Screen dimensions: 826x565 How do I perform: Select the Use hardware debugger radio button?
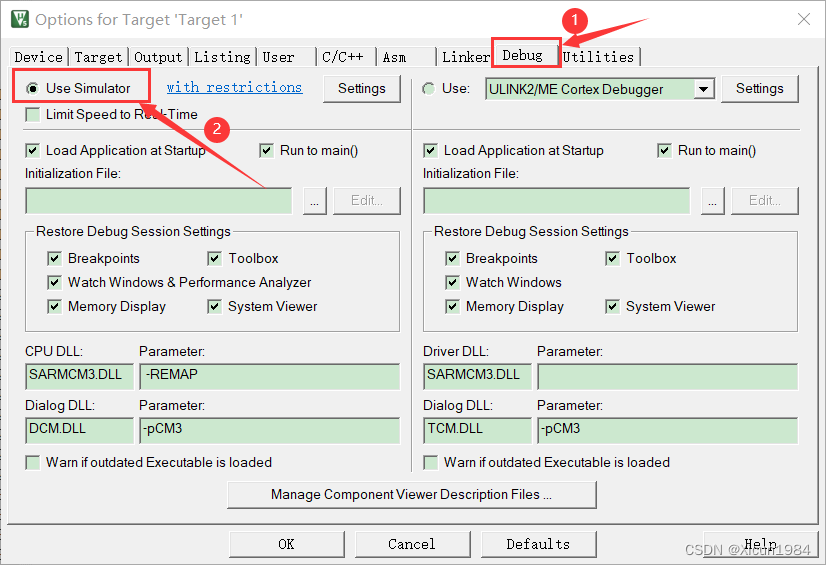pyautogui.click(x=429, y=88)
